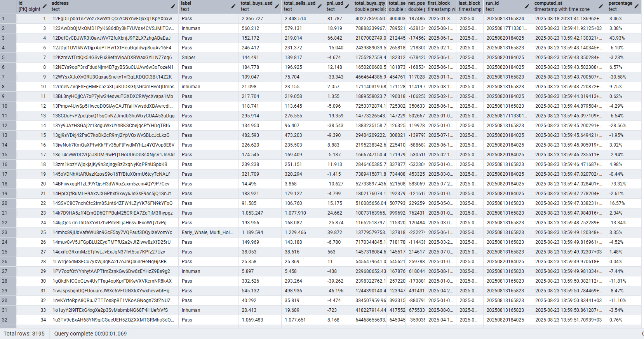Click the pencil icon in computed_at column header

(x=601, y=6)
